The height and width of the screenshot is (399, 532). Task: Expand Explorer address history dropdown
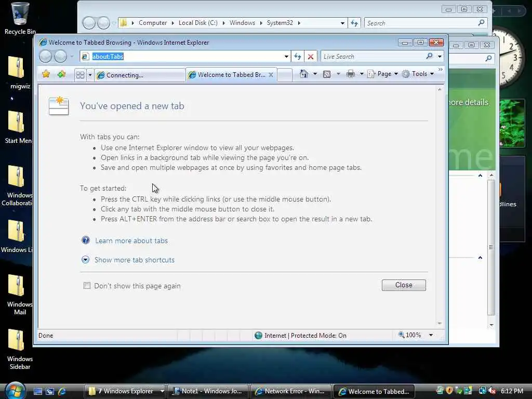pyautogui.click(x=343, y=23)
